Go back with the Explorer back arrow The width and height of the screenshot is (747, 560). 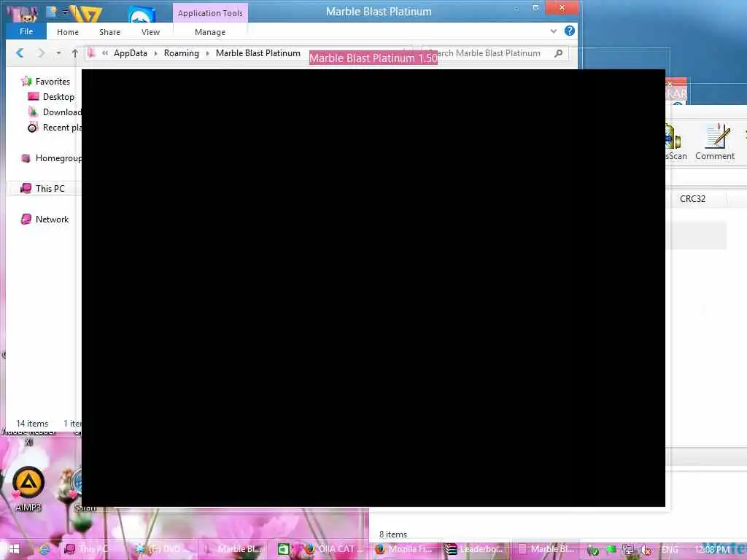click(x=20, y=52)
